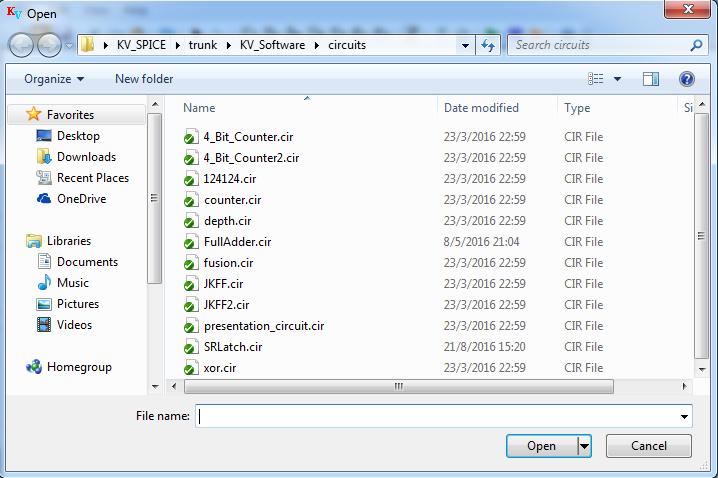Click the horizontal scrollbar of file list
Image resolution: width=718 pixels, height=478 pixels.
click(398, 386)
